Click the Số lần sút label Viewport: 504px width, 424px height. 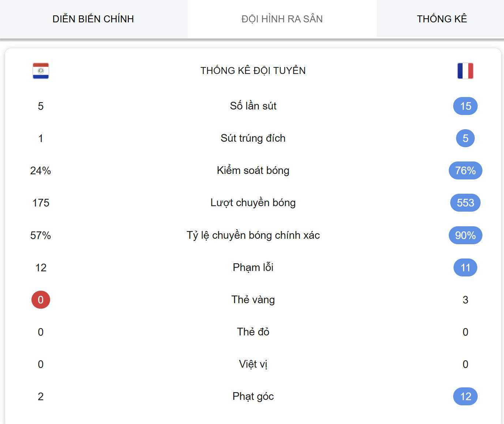pyautogui.click(x=253, y=106)
